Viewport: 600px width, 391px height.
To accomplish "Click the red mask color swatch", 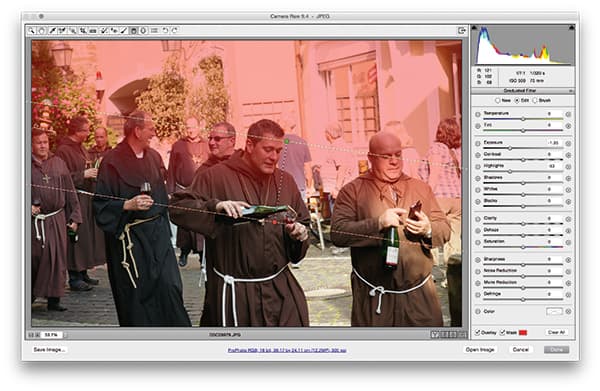I will pos(523,332).
